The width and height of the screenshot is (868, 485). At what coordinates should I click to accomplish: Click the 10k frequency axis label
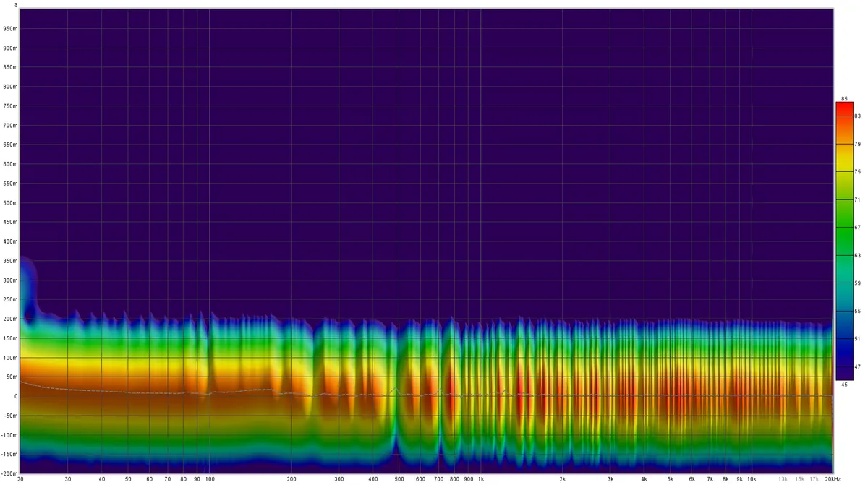click(x=752, y=479)
